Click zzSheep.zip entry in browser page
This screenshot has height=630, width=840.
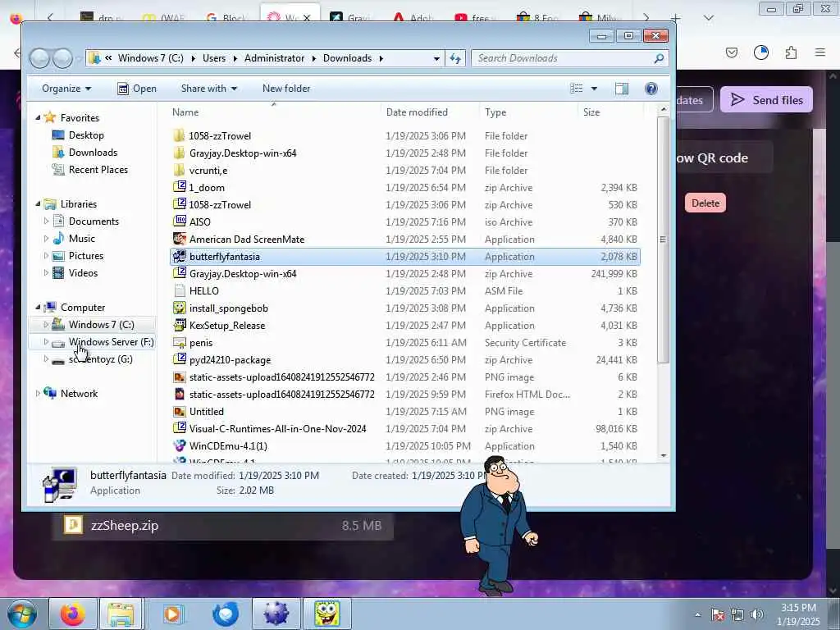(223, 526)
